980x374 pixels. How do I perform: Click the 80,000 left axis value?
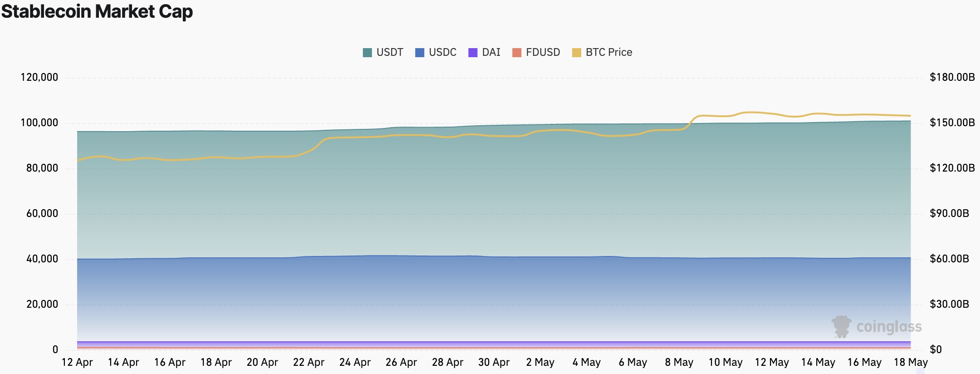(42, 168)
